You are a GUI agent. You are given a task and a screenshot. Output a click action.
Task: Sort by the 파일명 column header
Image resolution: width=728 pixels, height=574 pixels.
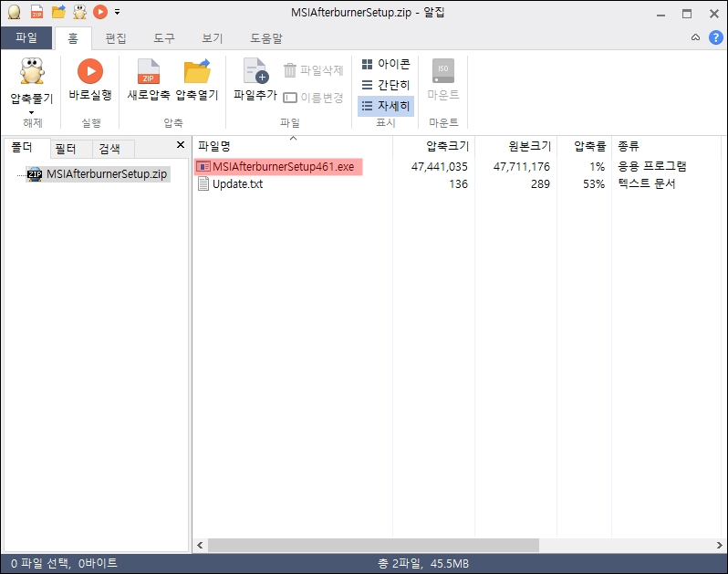click(x=293, y=146)
